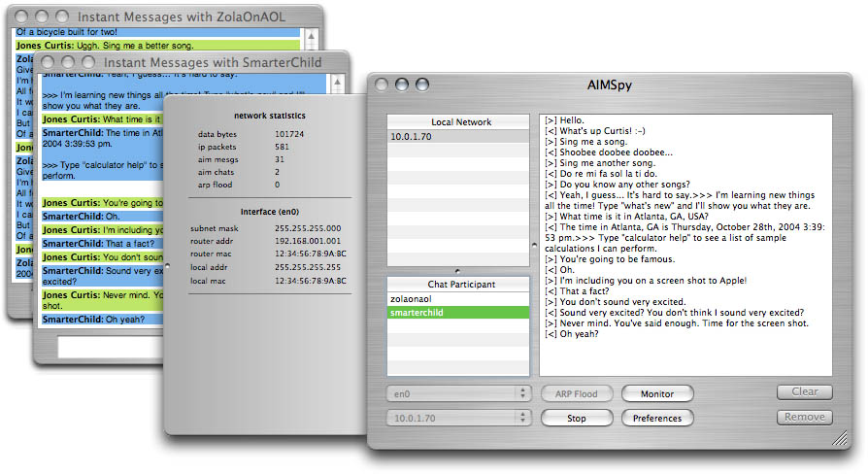The width and height of the screenshot is (868, 474).
Task: Select smarterchild chat participant
Action: pyautogui.click(x=458, y=313)
